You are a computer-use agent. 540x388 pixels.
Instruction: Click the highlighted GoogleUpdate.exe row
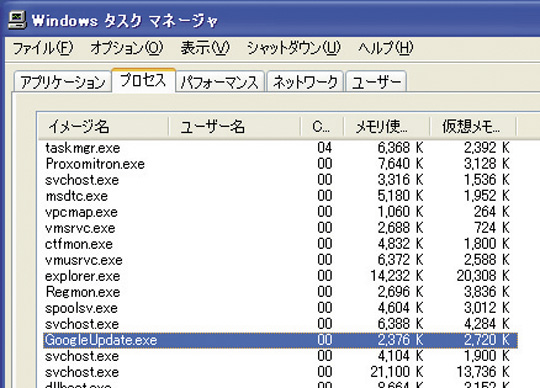click(280, 340)
